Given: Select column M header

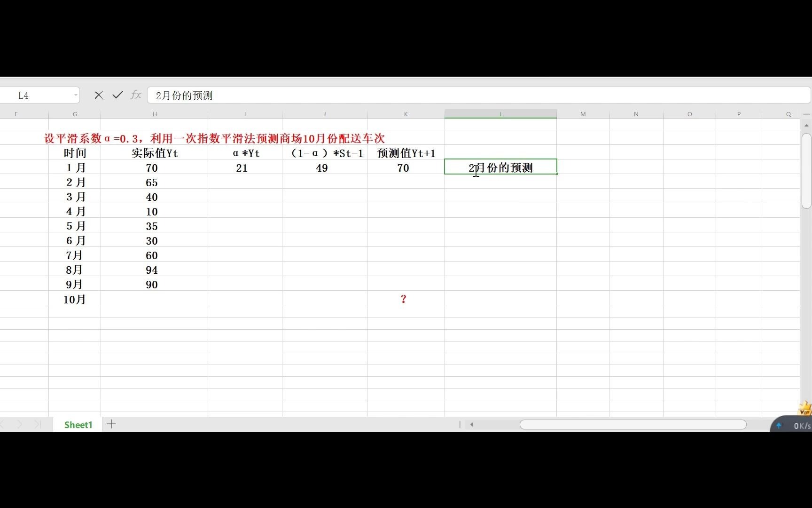Looking at the screenshot, I should point(583,114).
